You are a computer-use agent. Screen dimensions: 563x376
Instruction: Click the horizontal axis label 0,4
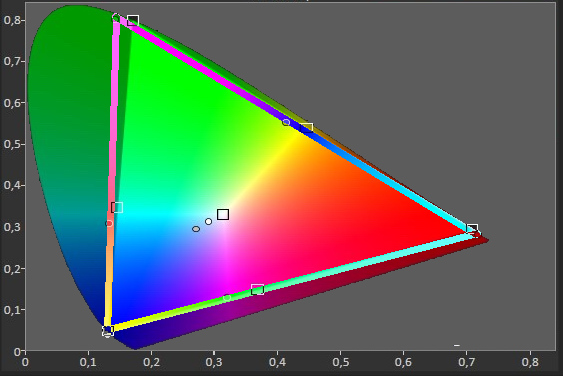(277, 362)
